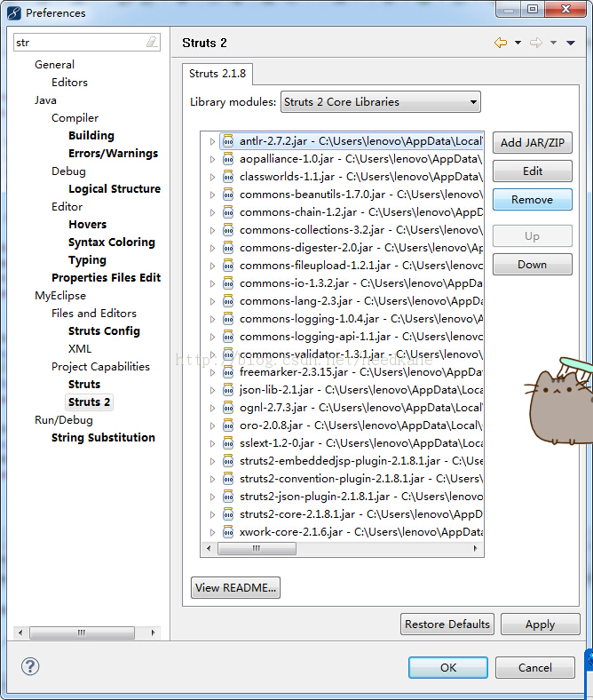This screenshot has height=700, width=593.
Task: Click the Remove button
Action: (533, 200)
